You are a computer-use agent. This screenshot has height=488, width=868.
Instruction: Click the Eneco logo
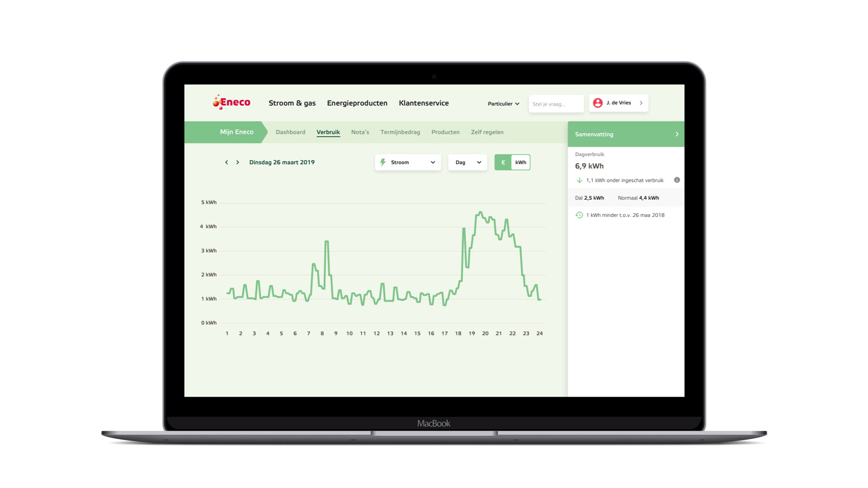tap(231, 102)
